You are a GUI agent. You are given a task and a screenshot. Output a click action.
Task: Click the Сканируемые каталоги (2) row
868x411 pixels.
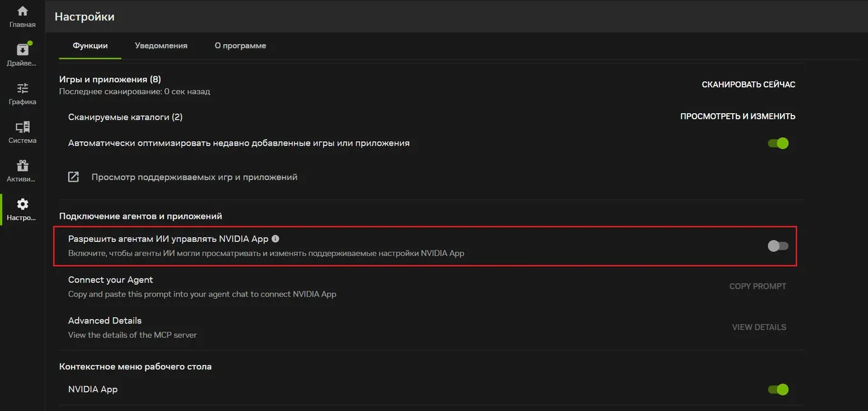(431, 117)
